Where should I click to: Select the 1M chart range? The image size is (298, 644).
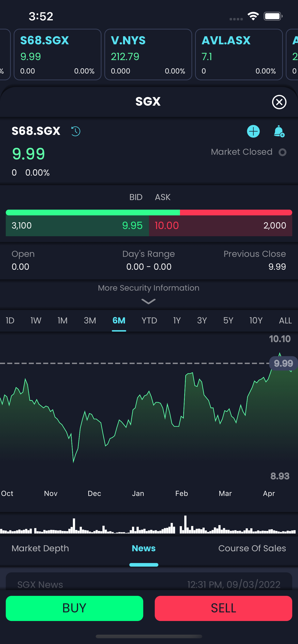(x=62, y=320)
